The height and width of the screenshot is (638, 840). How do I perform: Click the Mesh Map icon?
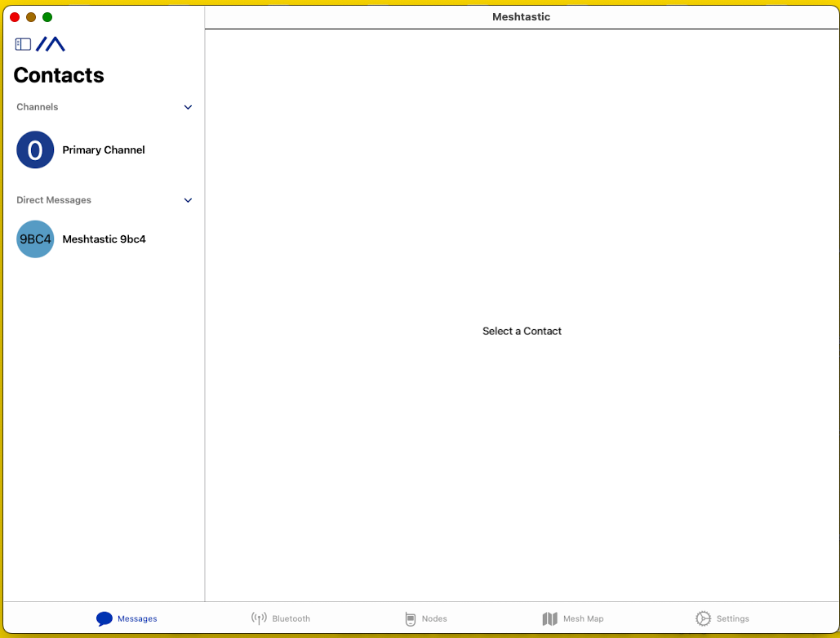tap(549, 618)
